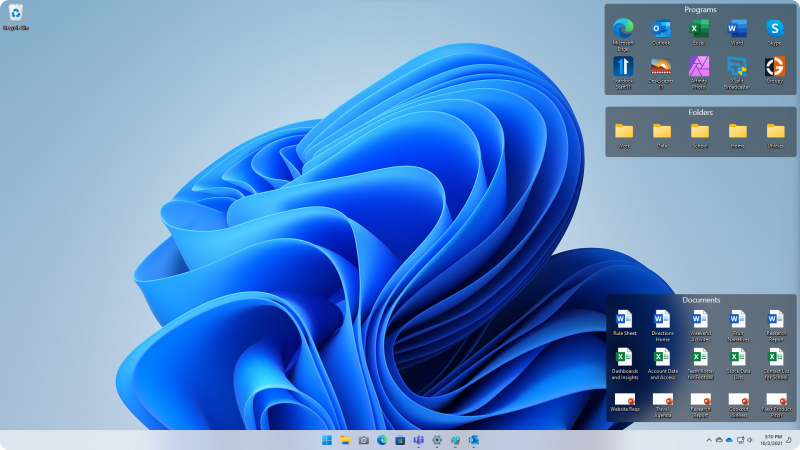Open the taskbar clock and date flyout
The image size is (800, 450).
pos(773,440)
